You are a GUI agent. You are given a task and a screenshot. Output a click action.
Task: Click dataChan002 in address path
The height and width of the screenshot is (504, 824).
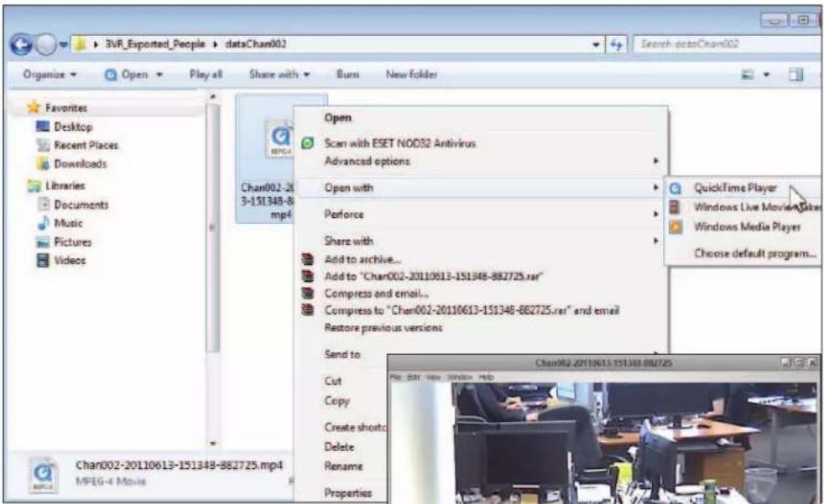pyautogui.click(x=255, y=44)
